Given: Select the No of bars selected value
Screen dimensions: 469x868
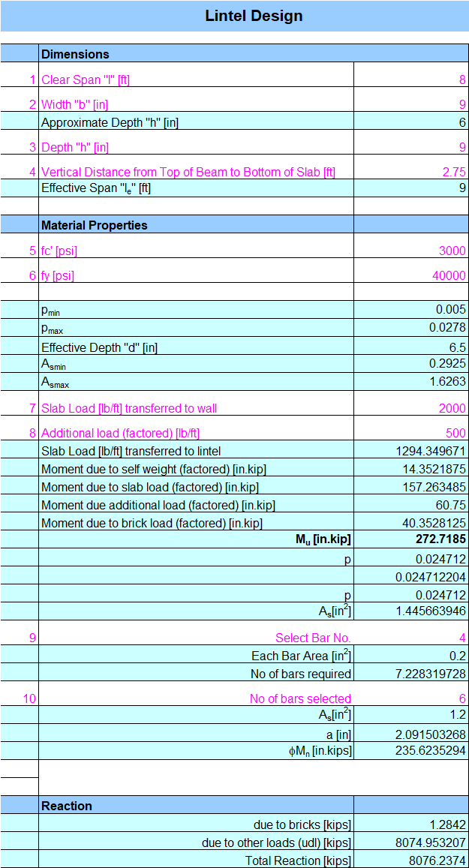Looking at the screenshot, I should pyautogui.click(x=411, y=693).
